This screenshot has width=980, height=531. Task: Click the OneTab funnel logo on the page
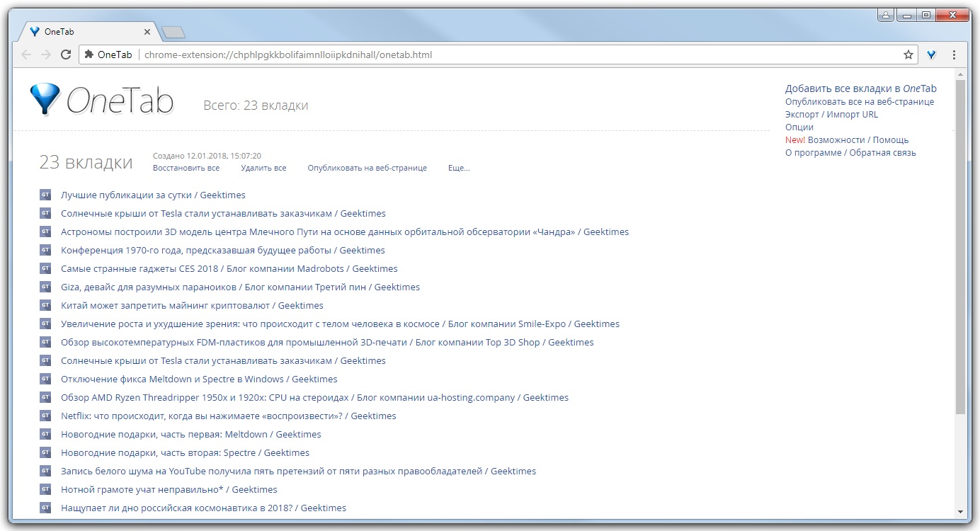click(x=45, y=99)
